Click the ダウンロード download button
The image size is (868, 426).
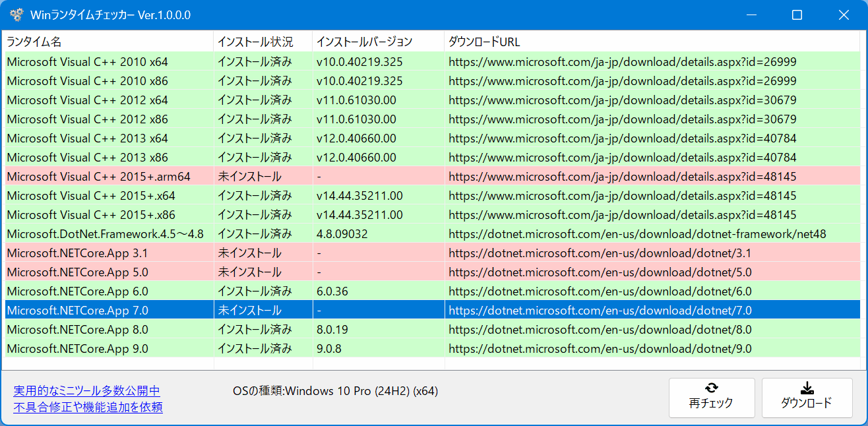(807, 398)
